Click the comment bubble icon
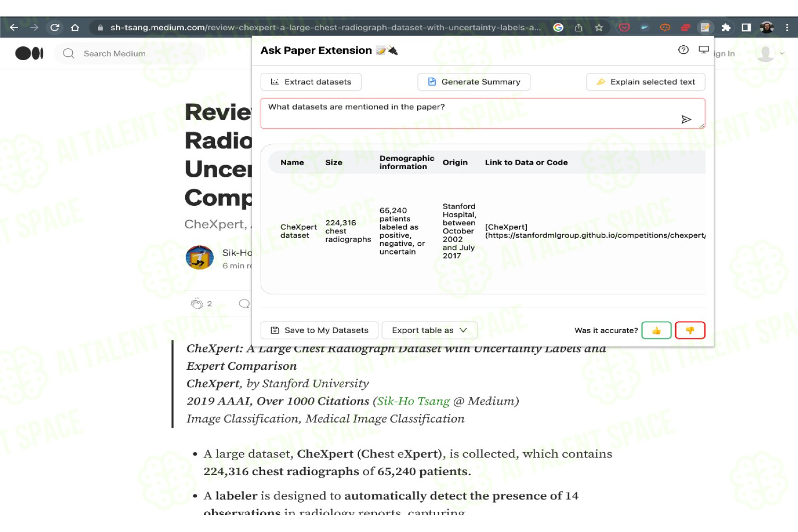Screen dimensions: 798x532 (x=244, y=304)
